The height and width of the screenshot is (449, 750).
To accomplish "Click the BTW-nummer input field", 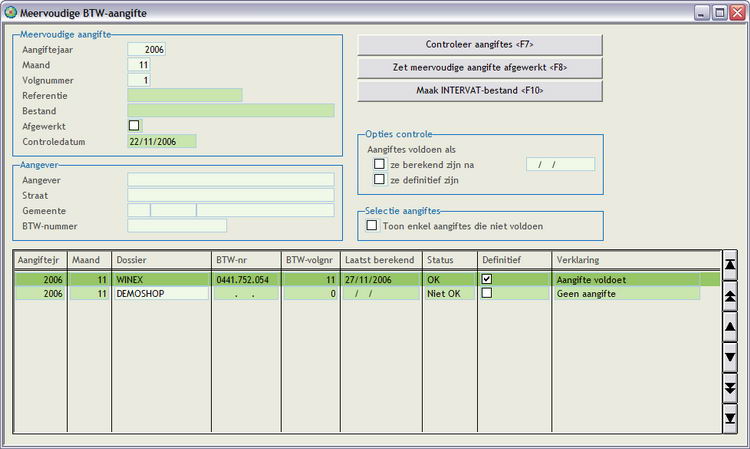I will (x=177, y=226).
